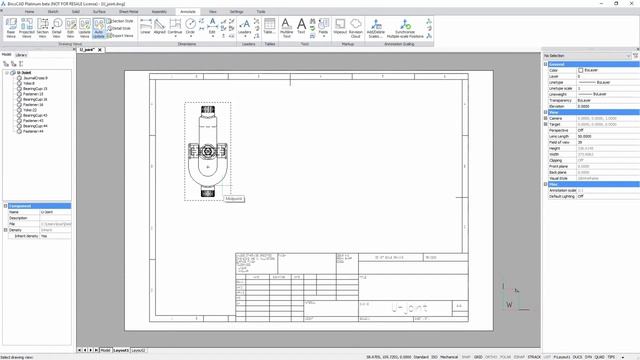Open the Fields tool
640x360 pixels.
[x=323, y=26]
